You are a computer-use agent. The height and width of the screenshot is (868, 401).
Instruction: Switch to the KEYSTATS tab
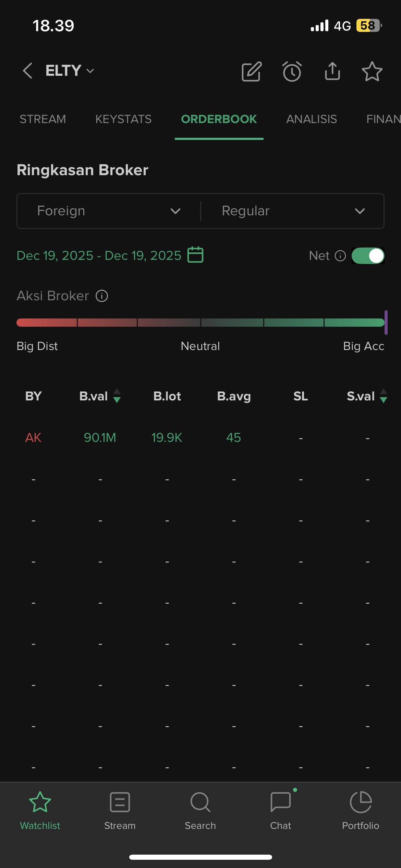coord(123,119)
